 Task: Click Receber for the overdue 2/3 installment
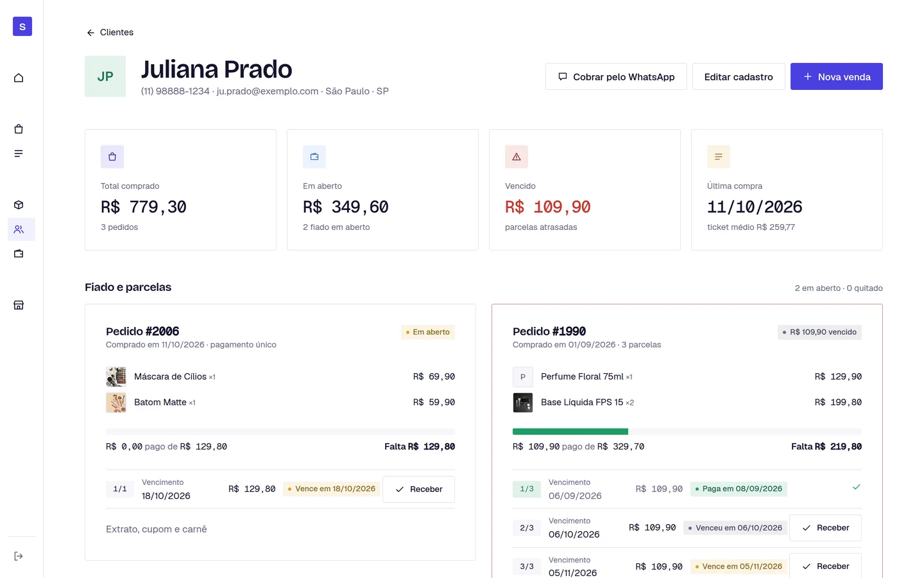825,528
